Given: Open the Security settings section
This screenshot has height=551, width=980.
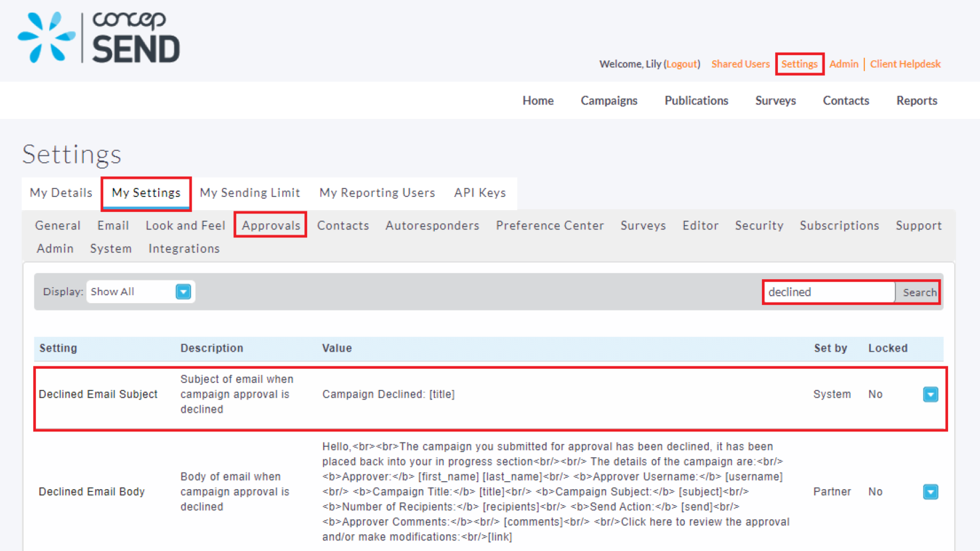Looking at the screenshot, I should point(759,225).
